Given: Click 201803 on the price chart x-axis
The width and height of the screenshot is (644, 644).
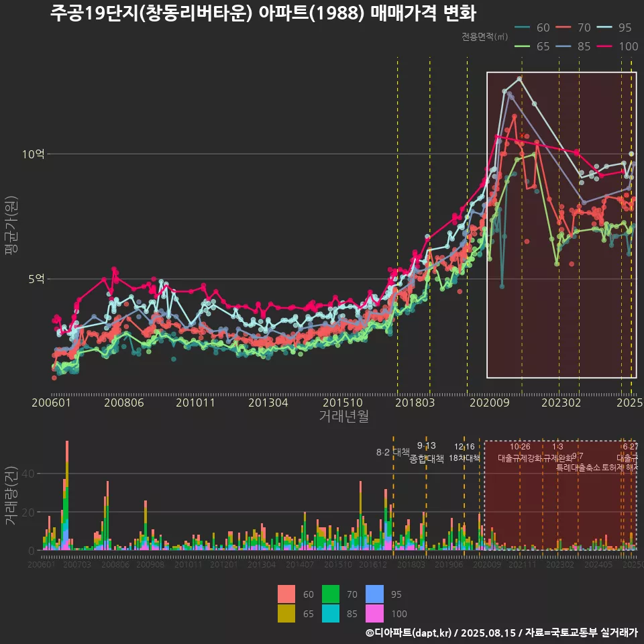Looking at the screenshot, I should 415,402.
